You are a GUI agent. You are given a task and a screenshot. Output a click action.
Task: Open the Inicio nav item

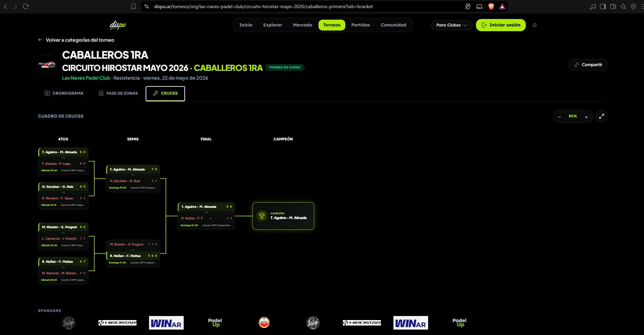246,25
